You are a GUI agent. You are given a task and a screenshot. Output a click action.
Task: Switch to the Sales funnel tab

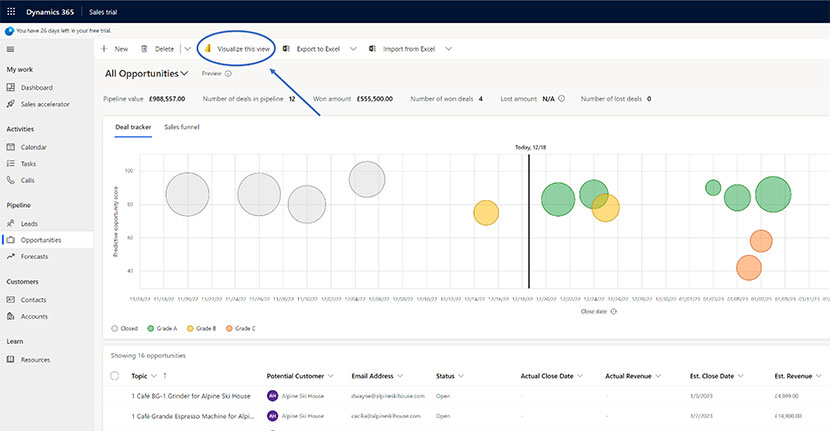tap(182, 127)
